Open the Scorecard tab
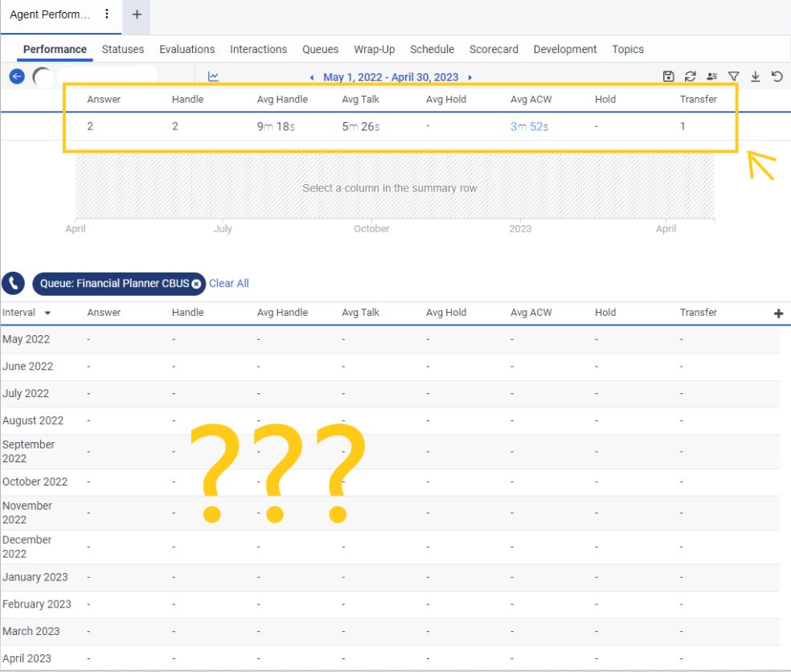 [x=494, y=49]
